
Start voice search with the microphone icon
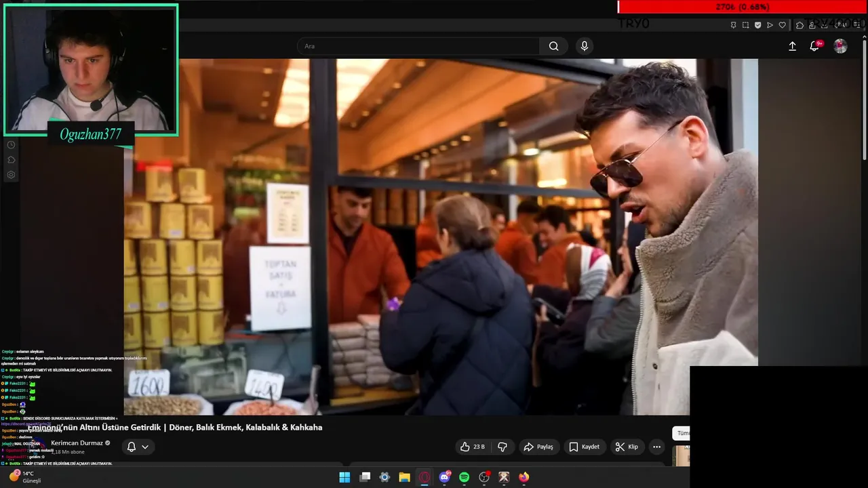pyautogui.click(x=585, y=46)
